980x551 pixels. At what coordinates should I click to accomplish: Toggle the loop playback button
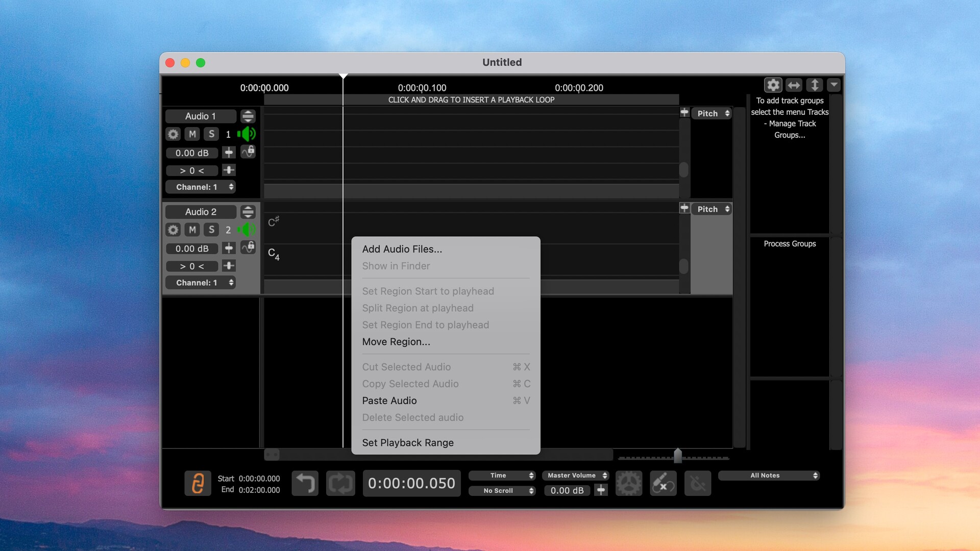coord(340,483)
